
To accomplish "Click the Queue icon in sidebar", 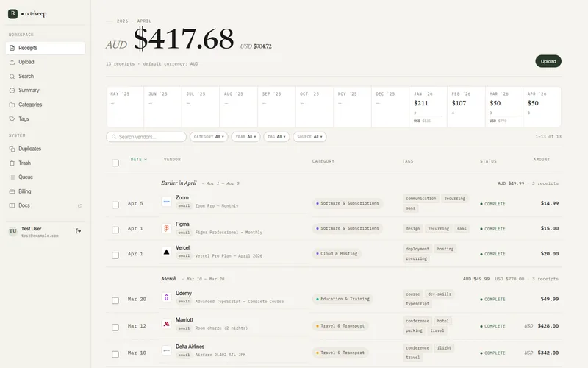I will tap(12, 177).
